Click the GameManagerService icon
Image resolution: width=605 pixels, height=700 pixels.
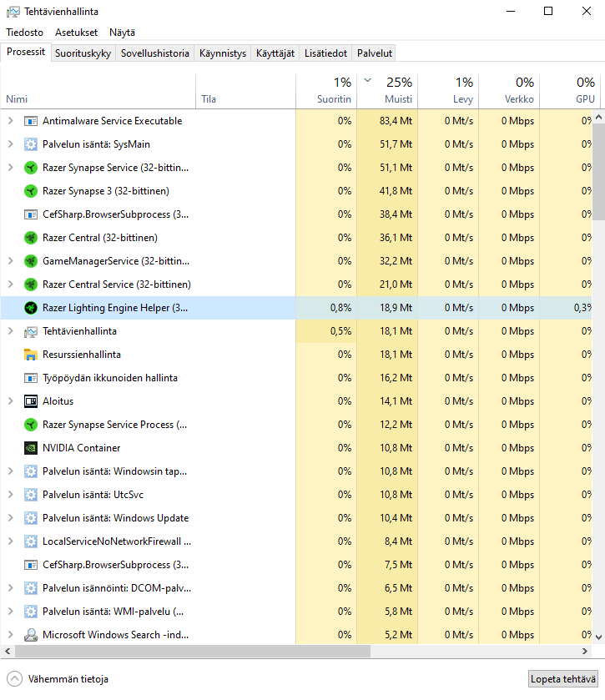pyautogui.click(x=30, y=260)
